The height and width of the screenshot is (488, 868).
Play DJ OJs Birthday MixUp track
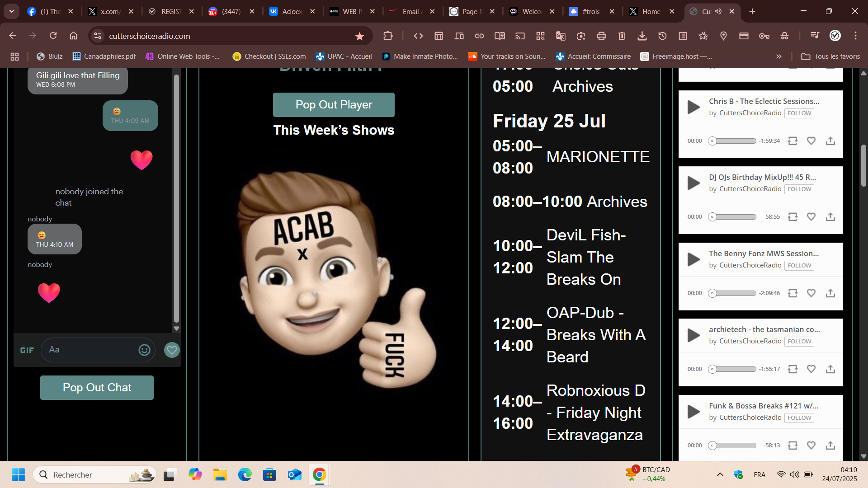click(693, 183)
